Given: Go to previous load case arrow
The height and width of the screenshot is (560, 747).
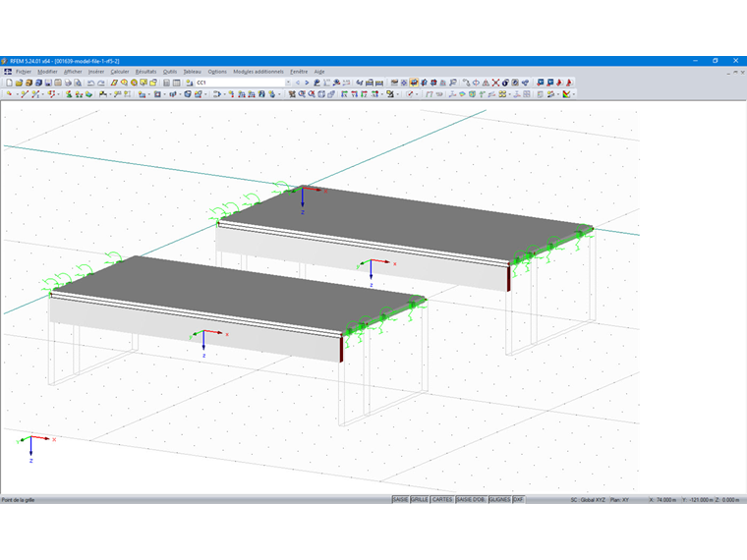Looking at the screenshot, I should point(298,83).
